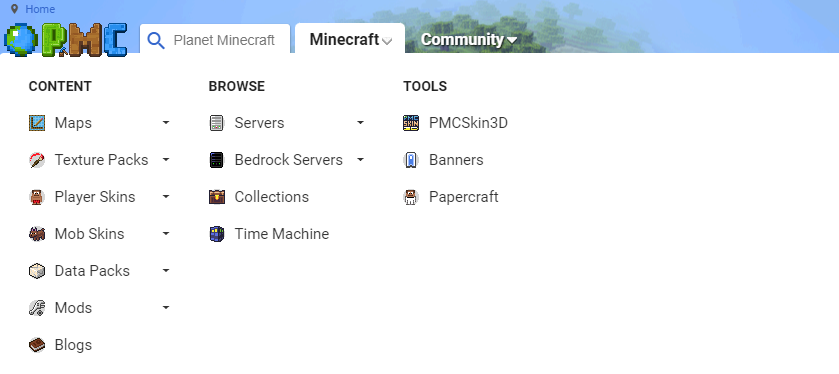Click the Papercraft figure icon

pos(411,197)
